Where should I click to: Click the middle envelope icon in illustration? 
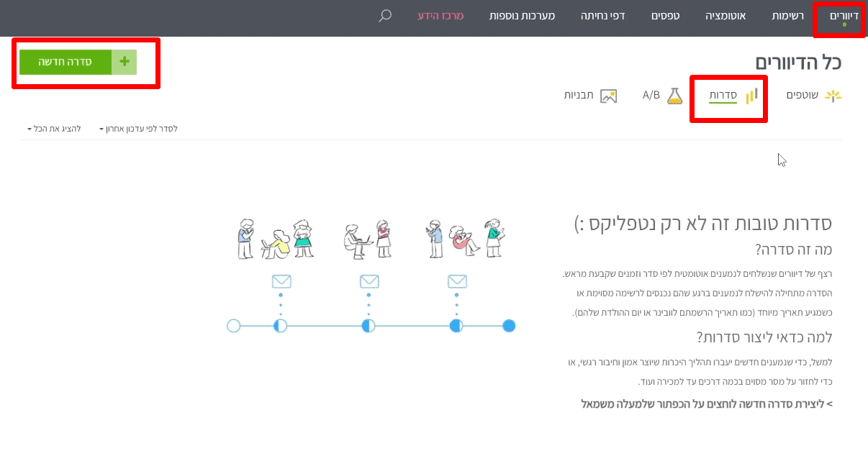coord(369,280)
